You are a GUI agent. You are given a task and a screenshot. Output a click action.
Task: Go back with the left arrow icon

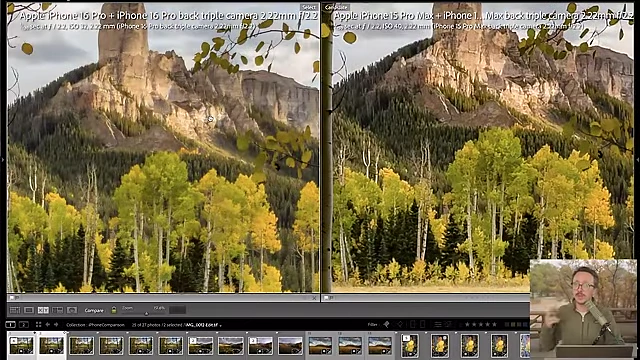point(47,324)
